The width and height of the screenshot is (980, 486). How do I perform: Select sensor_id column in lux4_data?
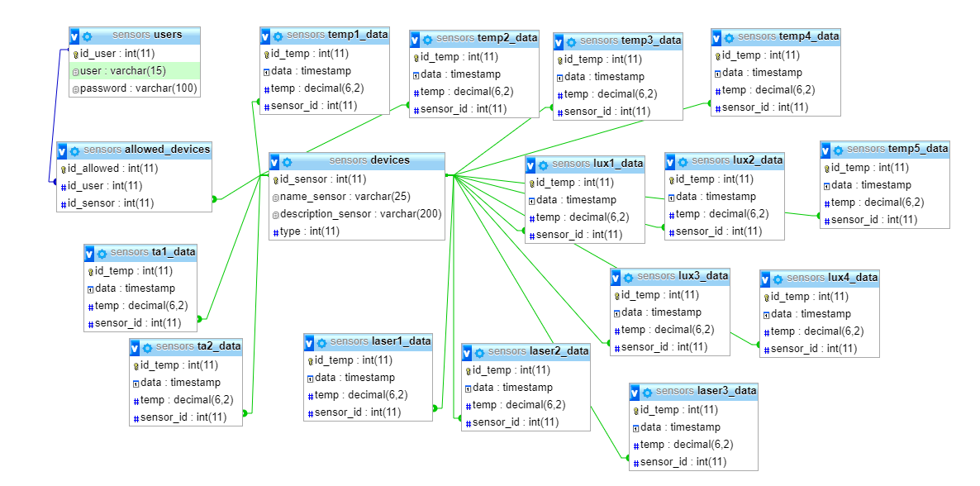(x=820, y=349)
